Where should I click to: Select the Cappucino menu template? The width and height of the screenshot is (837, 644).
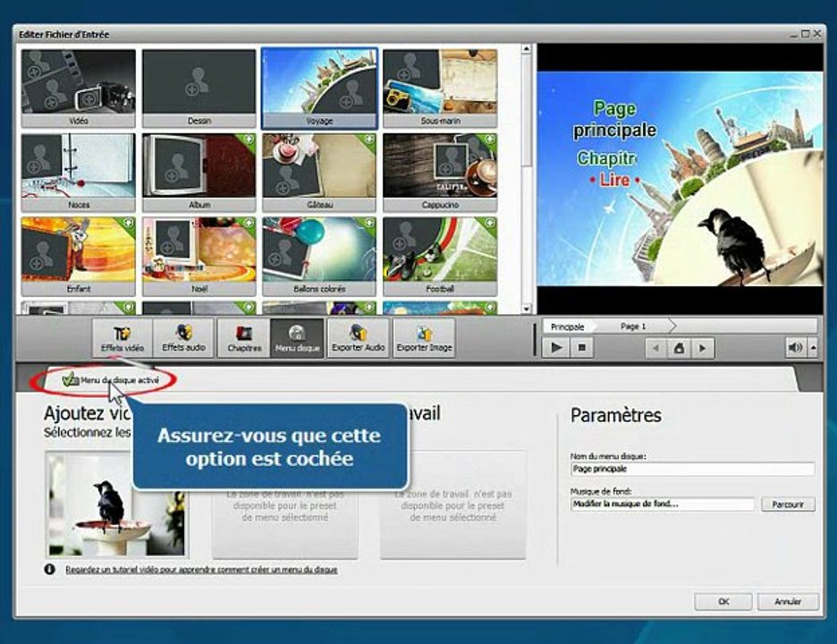440,172
